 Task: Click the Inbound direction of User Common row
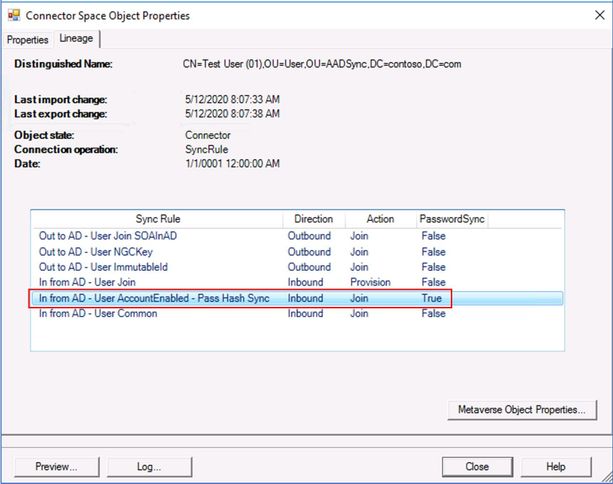pyautogui.click(x=305, y=314)
